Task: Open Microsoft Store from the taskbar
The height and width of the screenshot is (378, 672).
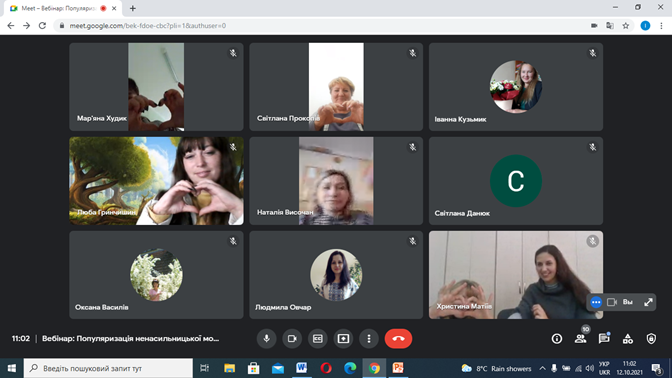Action: (254, 368)
